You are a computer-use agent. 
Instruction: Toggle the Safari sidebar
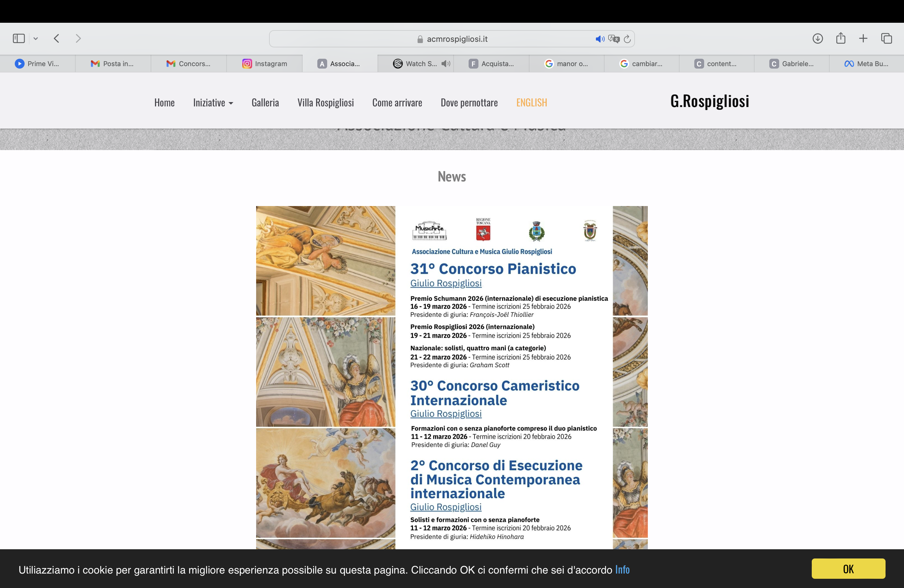(x=19, y=38)
